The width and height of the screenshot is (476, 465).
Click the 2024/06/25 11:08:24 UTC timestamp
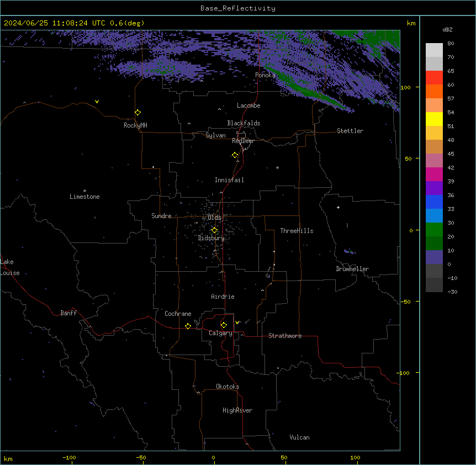[55, 23]
